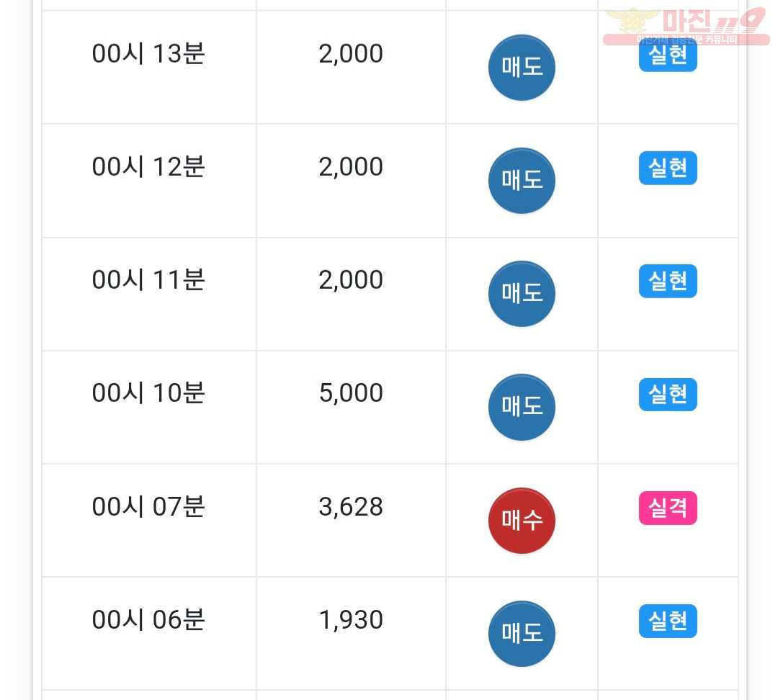
Task: Select the 실현 badge in 00시 10분 row
Action: pos(668,395)
